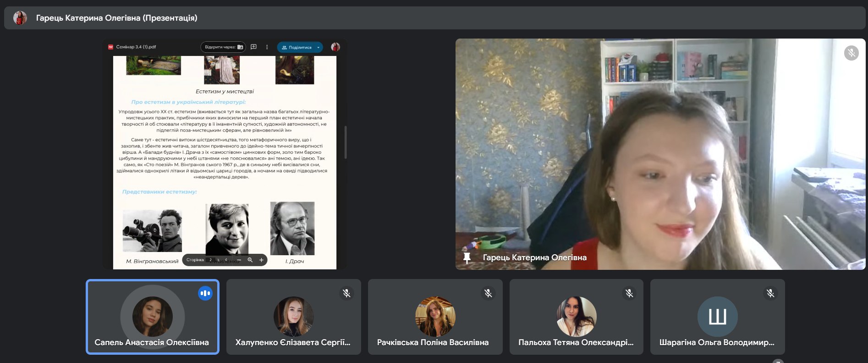868x363 pixels.
Task: Click the 'Сторінка' label in the page toolbar
Action: pos(195,260)
